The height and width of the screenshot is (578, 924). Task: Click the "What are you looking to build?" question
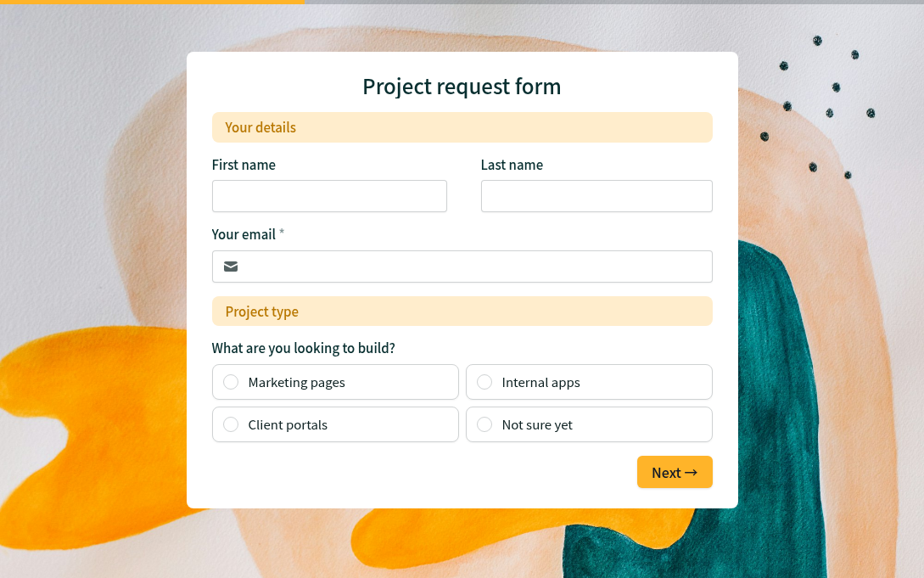[304, 348]
